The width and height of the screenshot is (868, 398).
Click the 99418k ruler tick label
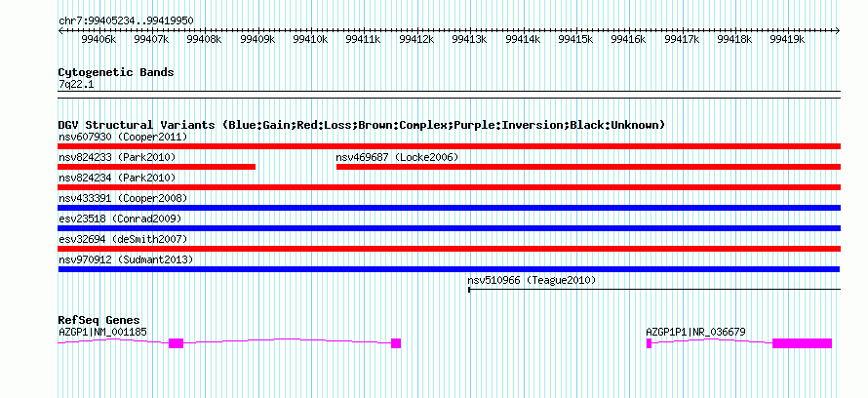pyautogui.click(x=734, y=39)
